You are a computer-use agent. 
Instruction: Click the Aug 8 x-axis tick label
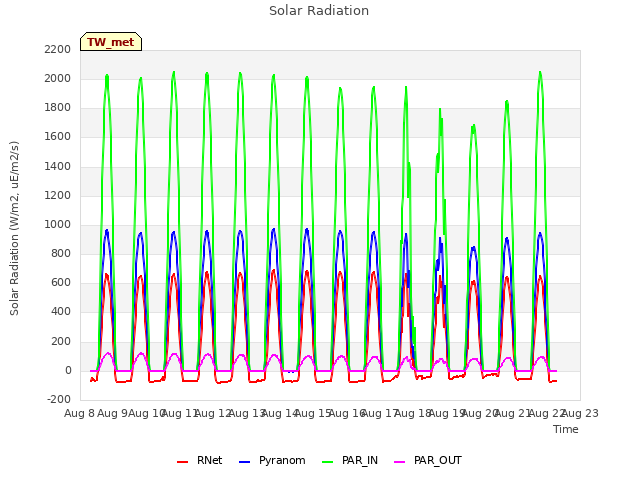pyautogui.click(x=80, y=413)
